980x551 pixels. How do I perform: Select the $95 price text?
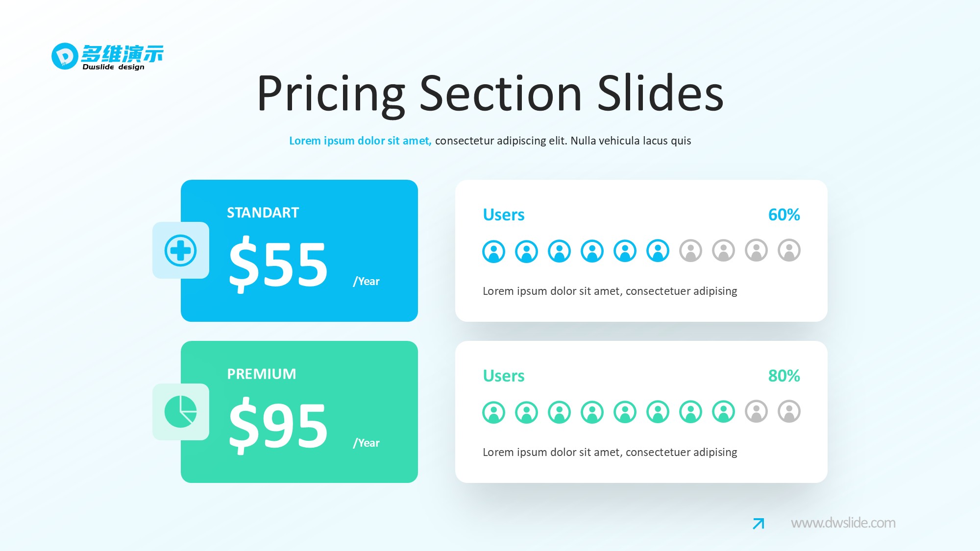pos(278,425)
